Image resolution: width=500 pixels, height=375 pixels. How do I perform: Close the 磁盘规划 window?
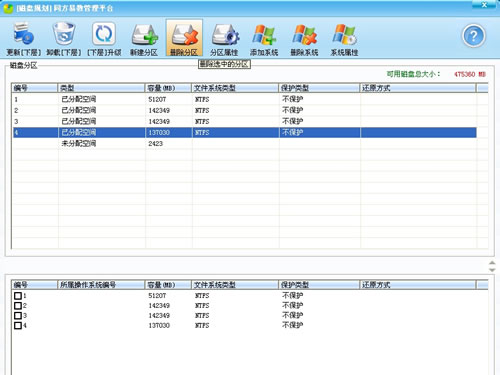[x=484, y=4]
